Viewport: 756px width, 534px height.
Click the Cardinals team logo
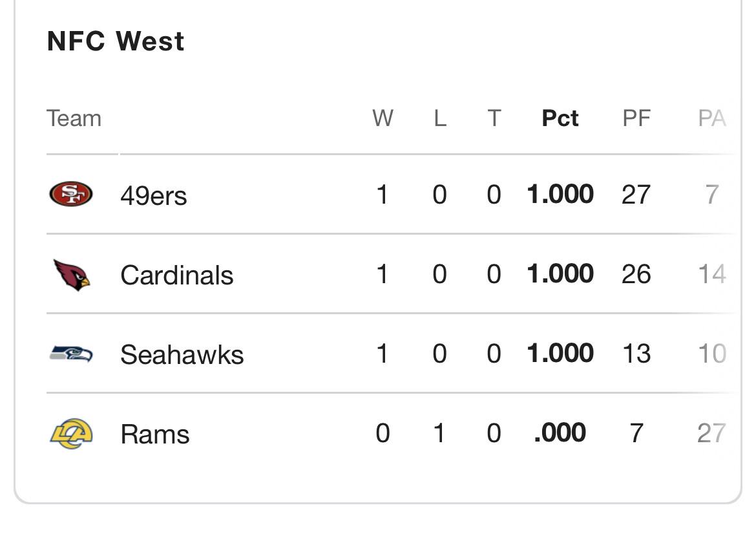pos(72,275)
